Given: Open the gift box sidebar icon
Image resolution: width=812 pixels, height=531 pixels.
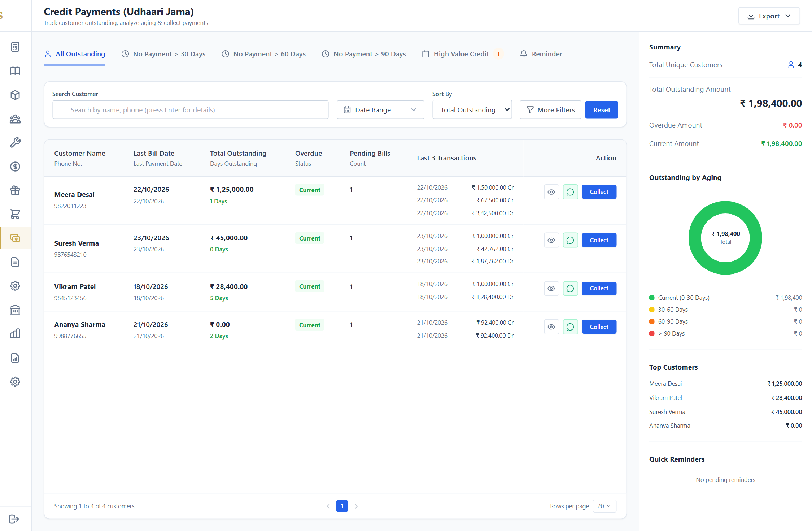Looking at the screenshot, I should coord(15,190).
